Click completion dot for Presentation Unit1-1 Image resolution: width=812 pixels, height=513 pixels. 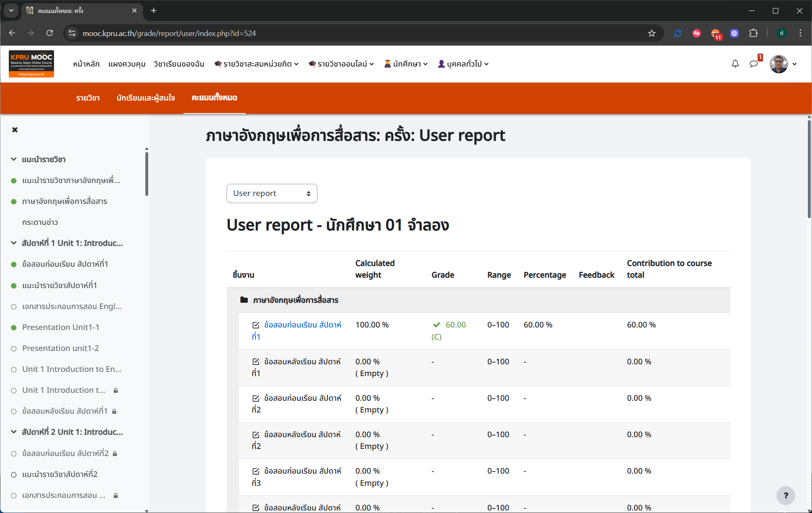(14, 327)
